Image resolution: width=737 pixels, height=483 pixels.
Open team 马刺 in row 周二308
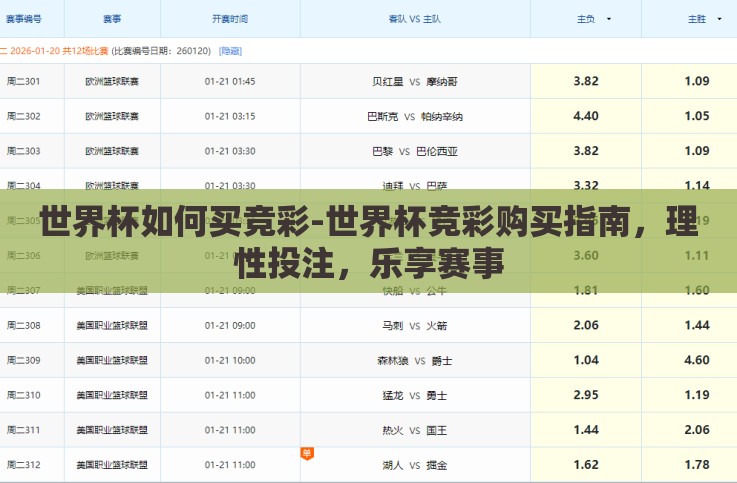point(393,326)
